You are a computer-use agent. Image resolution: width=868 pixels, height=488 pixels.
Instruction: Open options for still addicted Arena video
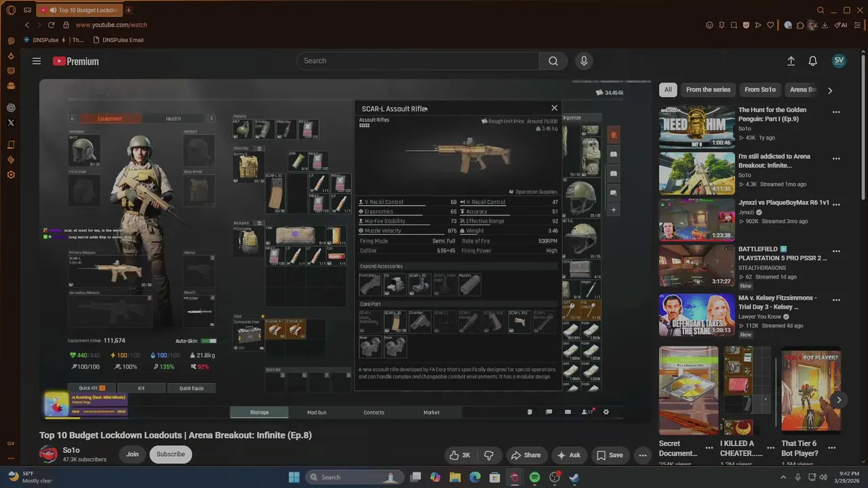[x=836, y=159]
